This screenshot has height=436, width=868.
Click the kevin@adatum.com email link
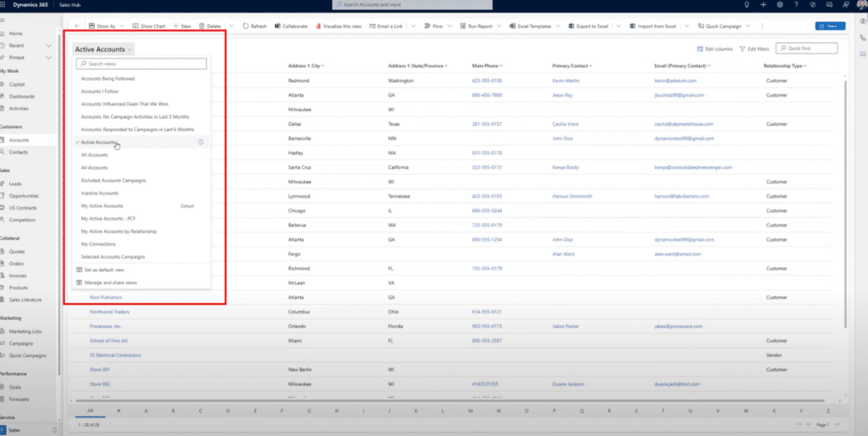tap(674, 81)
